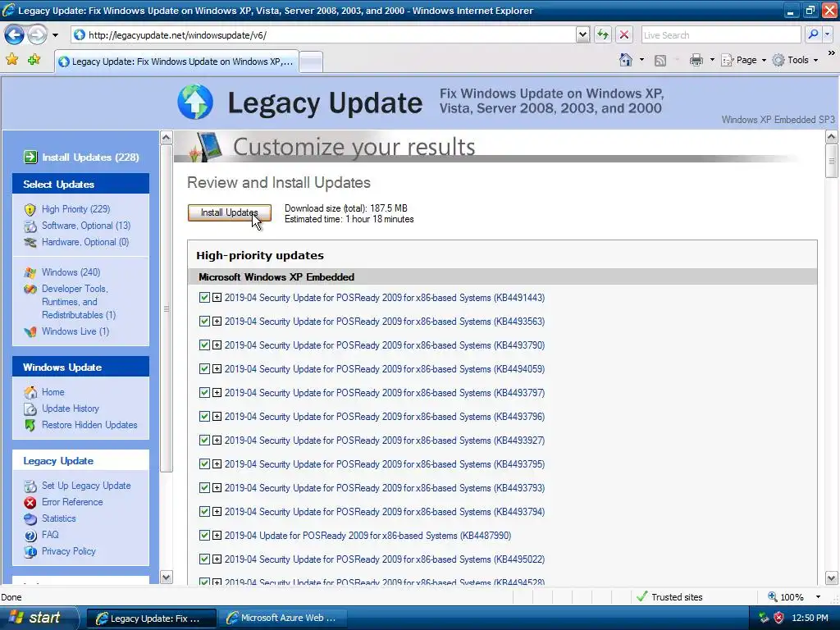Uncheck the KB4493563 update checkbox
The image size is (840, 630).
click(x=204, y=321)
